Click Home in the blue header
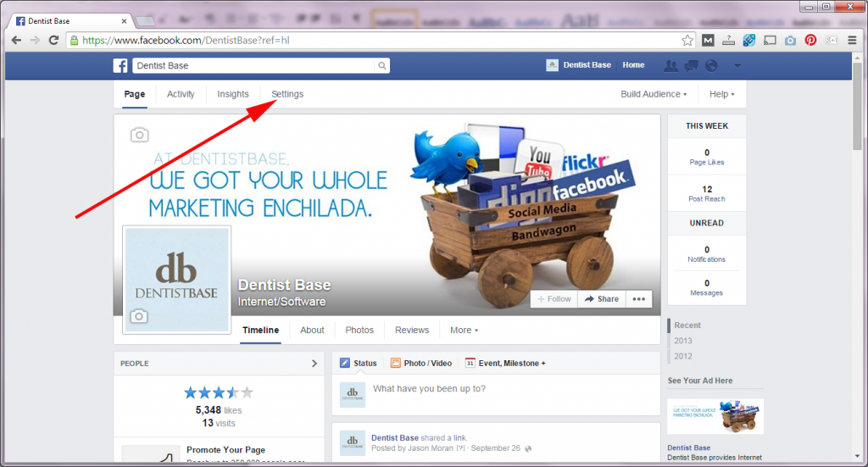The height and width of the screenshot is (467, 868). [x=633, y=64]
